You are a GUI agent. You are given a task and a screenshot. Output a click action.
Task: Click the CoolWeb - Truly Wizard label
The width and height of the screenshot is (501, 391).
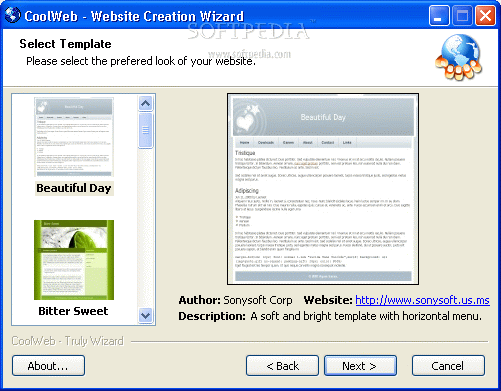click(x=68, y=341)
